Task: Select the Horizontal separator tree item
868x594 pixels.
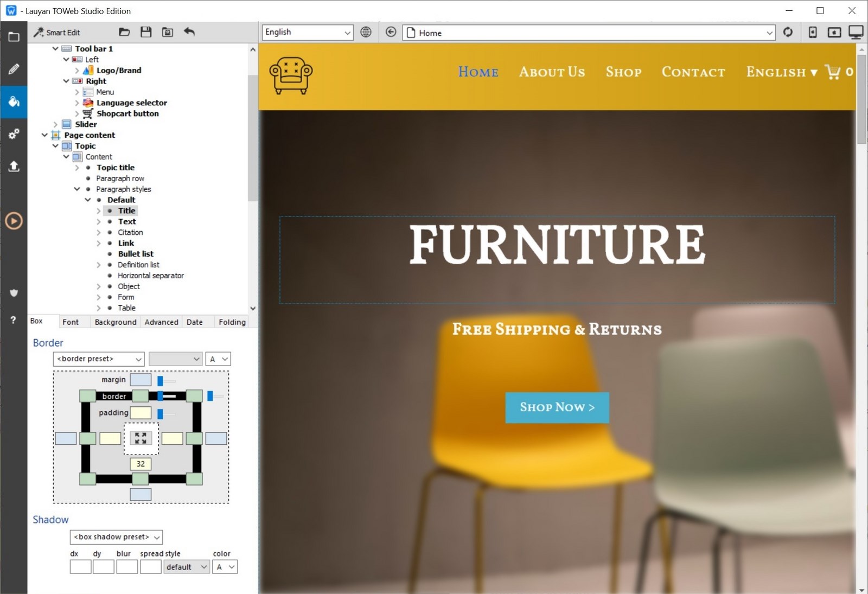Action: coord(151,276)
